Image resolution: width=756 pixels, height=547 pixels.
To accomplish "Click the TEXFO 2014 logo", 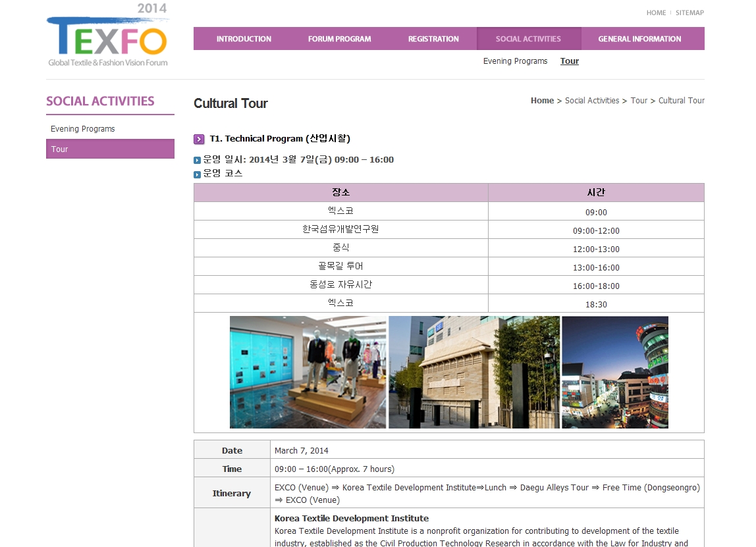I will pos(107,35).
